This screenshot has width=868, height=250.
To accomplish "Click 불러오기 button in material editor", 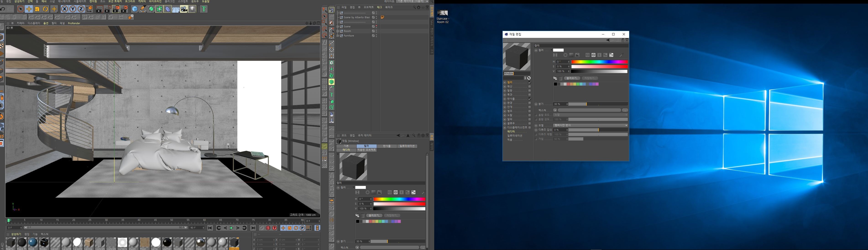I will tap(572, 78).
